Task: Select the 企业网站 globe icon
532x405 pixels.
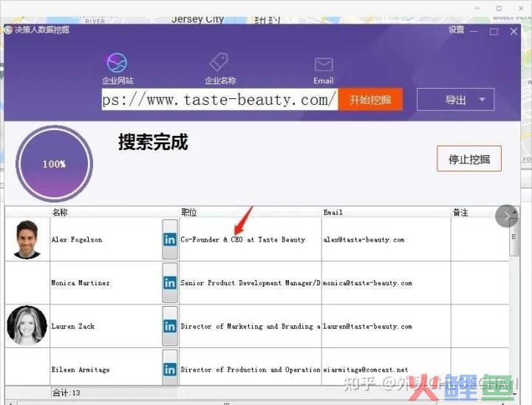Action: pos(117,63)
